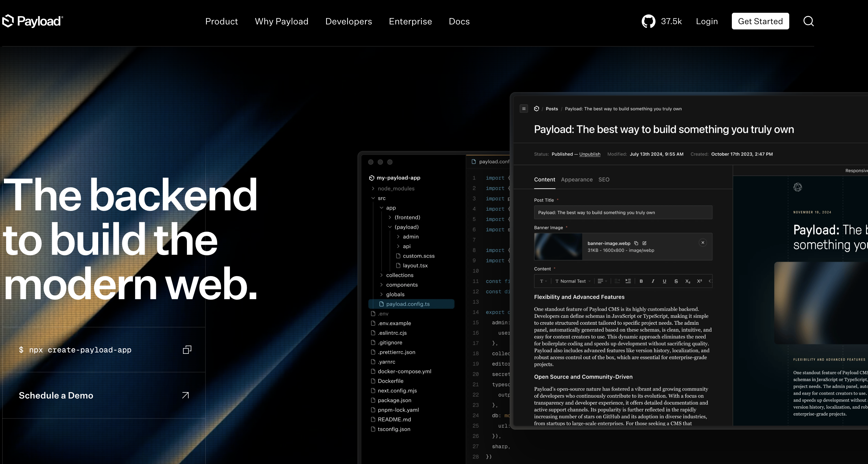Screen dimensions: 868x464
Task: Click the payload.config tab file icon
Action: click(473, 162)
